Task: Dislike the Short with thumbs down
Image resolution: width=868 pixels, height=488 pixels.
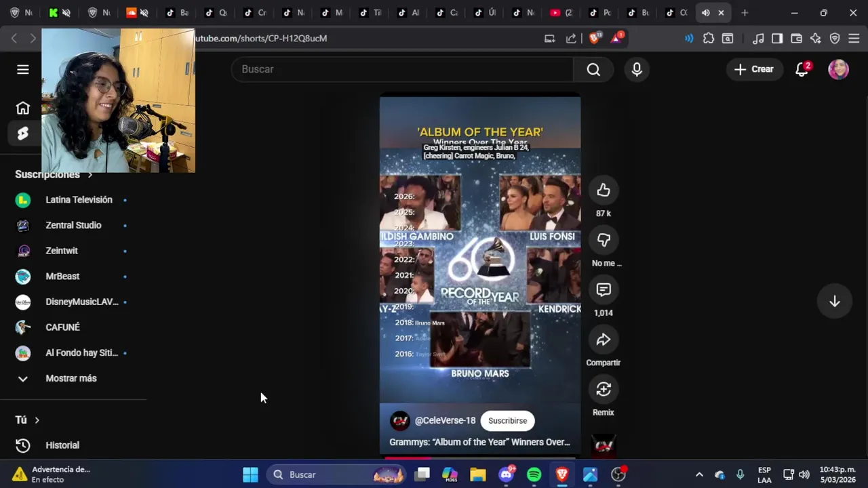Action: 604,240
